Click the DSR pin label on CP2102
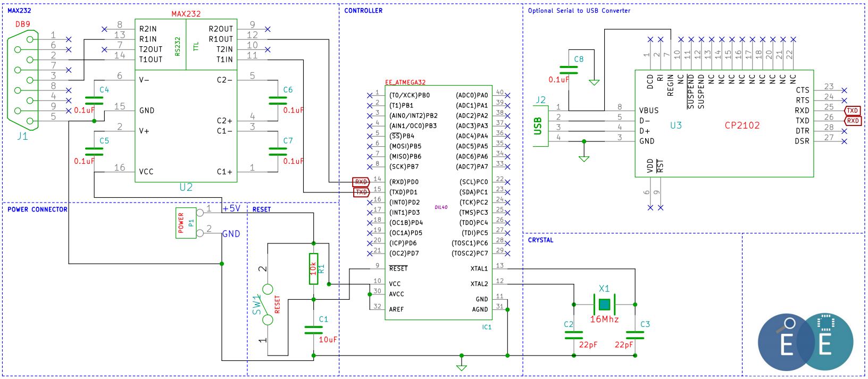The height and width of the screenshot is (379, 868). [802, 141]
